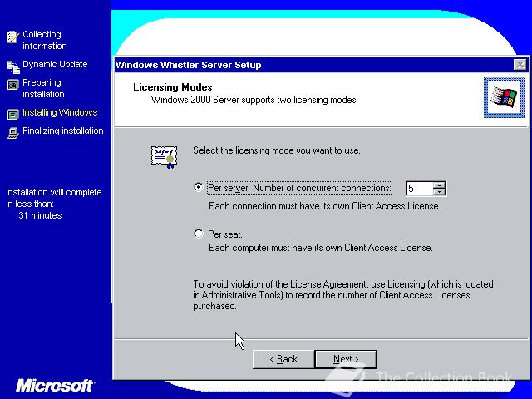The image size is (532, 399).
Task: Click the 'Collecting information' sidebar label
Action: click(44, 40)
